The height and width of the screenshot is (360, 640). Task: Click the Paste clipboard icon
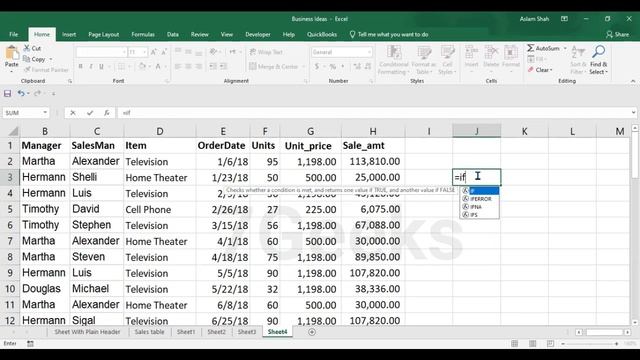[11, 53]
